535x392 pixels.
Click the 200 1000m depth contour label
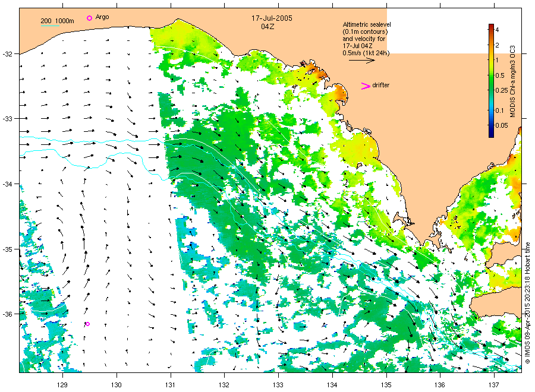tap(57, 21)
